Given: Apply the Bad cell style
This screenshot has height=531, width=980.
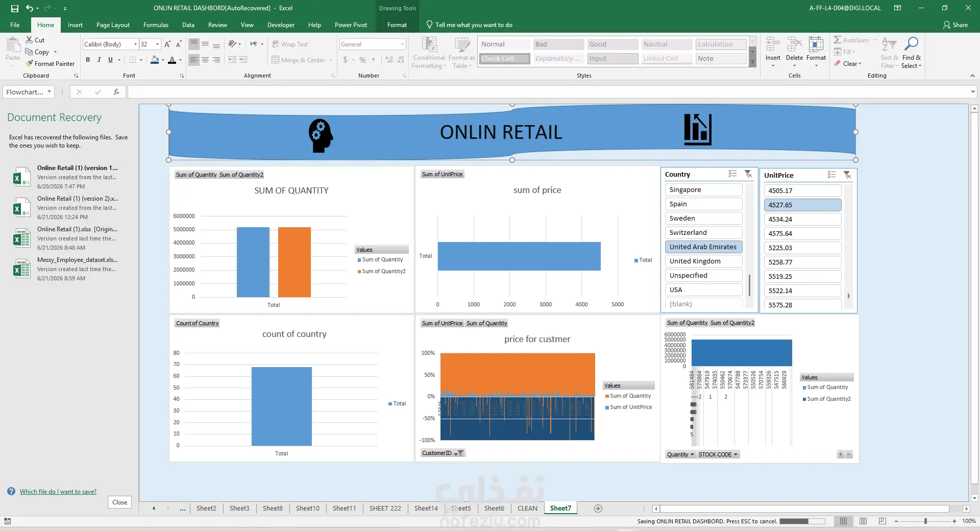Looking at the screenshot, I should 558,44.
